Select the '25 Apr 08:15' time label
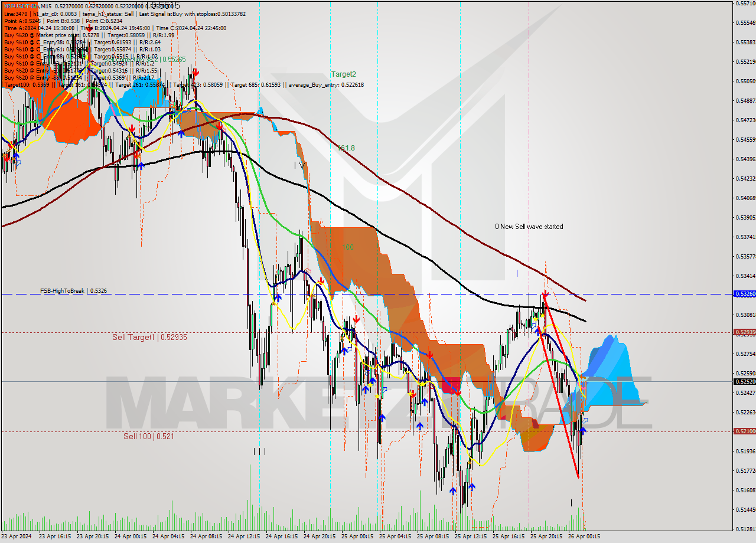Image resolution: width=756 pixels, height=543 pixels. (434, 537)
